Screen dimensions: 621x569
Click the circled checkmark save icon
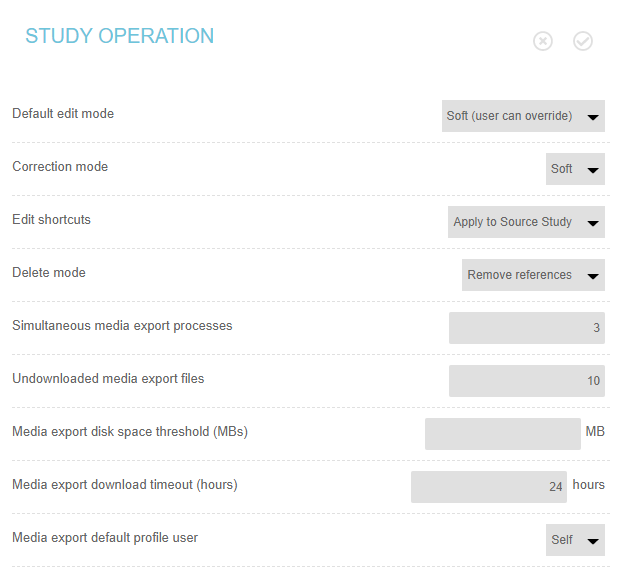(583, 41)
